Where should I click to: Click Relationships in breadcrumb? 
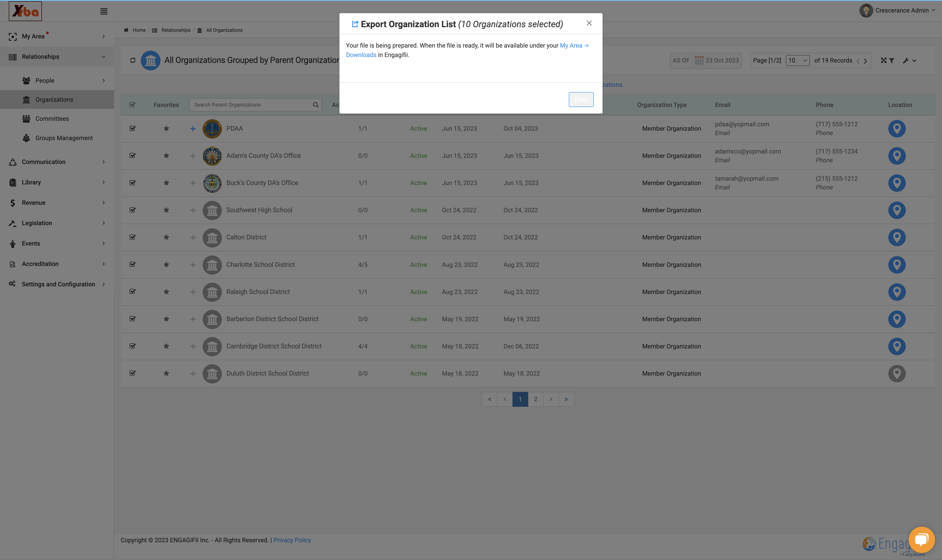[176, 30]
